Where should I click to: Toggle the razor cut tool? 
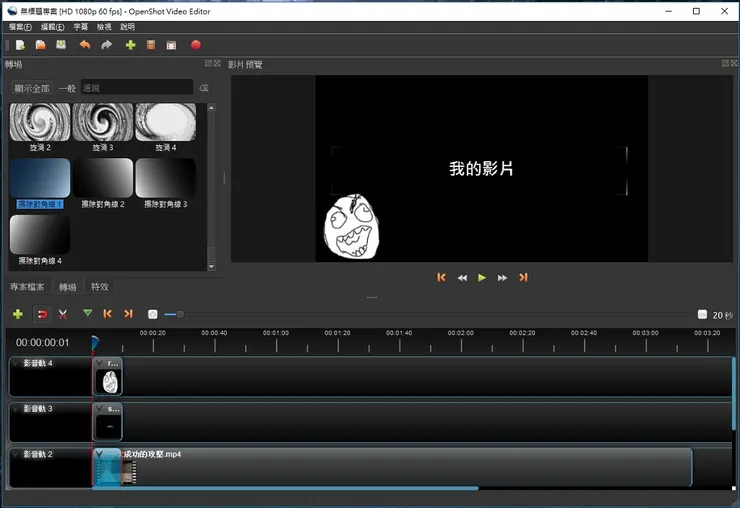[x=63, y=314]
